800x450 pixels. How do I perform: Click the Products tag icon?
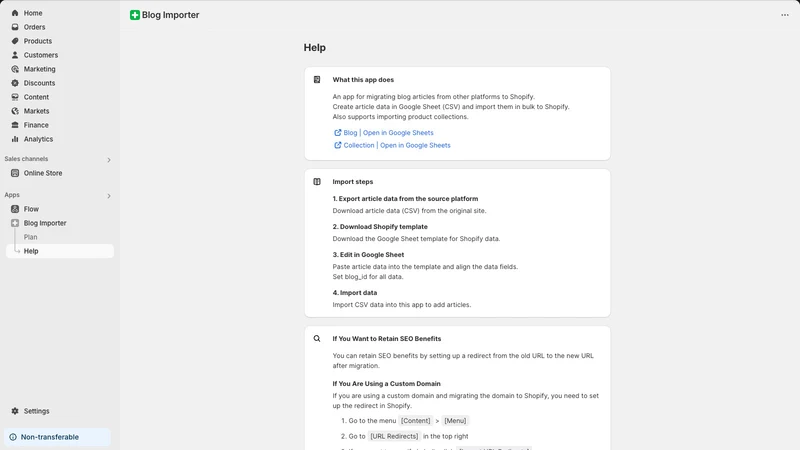point(15,41)
